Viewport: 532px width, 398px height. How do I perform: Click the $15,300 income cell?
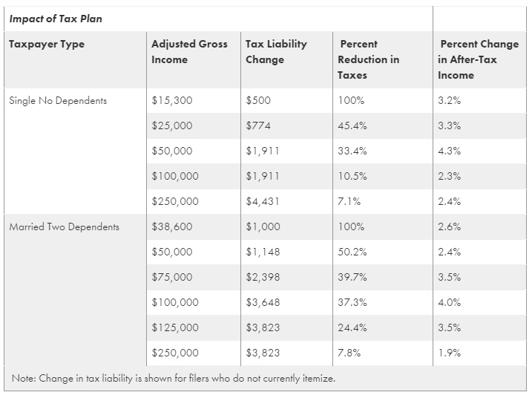[171, 101]
